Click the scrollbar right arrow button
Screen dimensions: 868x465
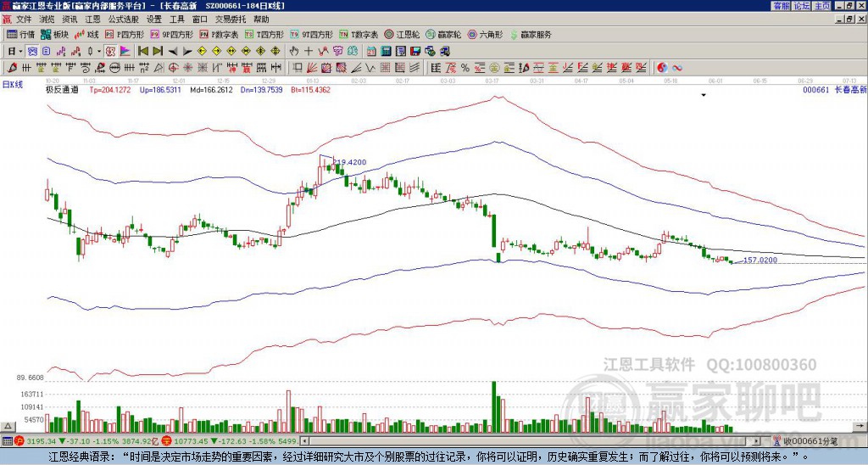click(757, 441)
